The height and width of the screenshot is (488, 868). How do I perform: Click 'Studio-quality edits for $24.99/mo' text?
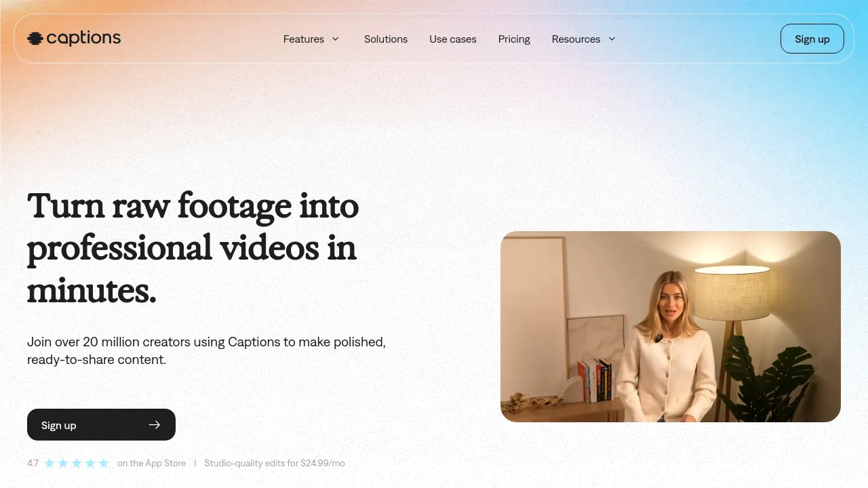pos(275,464)
